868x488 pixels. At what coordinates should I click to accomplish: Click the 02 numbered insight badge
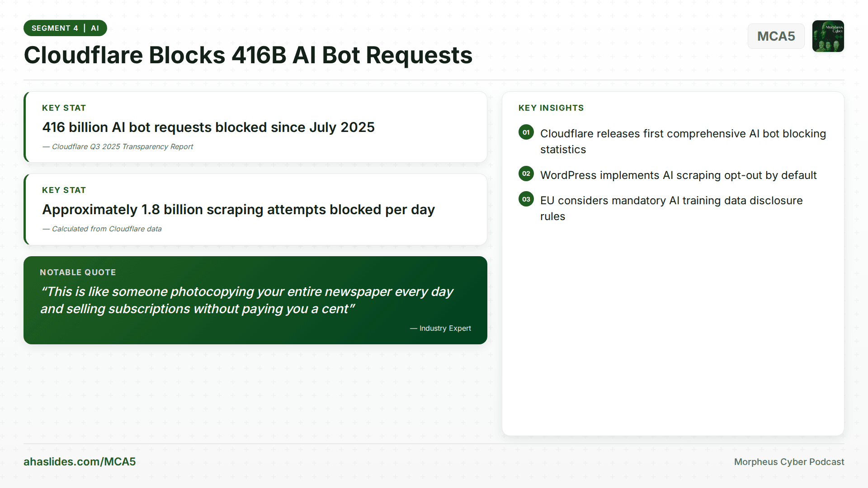click(x=526, y=174)
